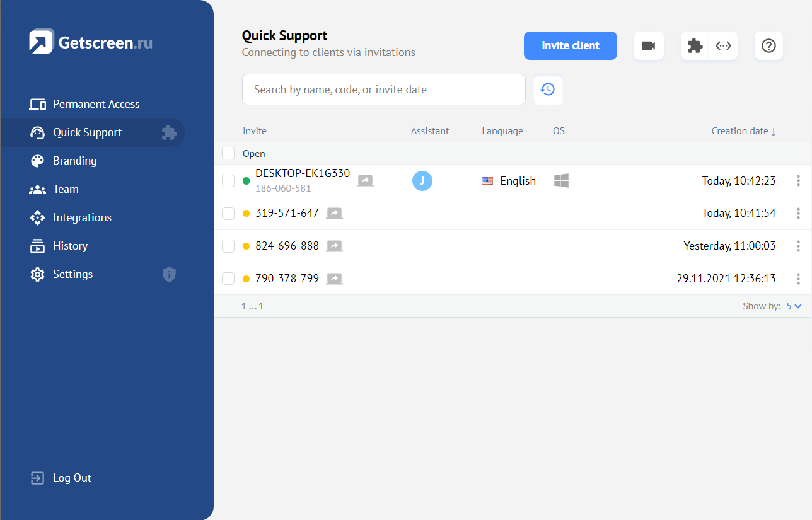Expand the Show by 5 dropdown
Screen dimensions: 812x520
coord(793,306)
